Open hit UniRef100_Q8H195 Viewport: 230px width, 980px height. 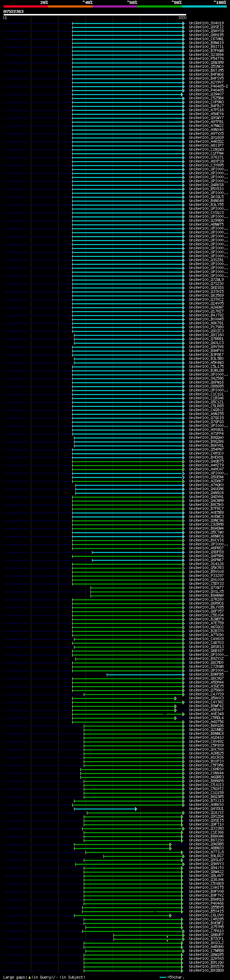click(206, 35)
